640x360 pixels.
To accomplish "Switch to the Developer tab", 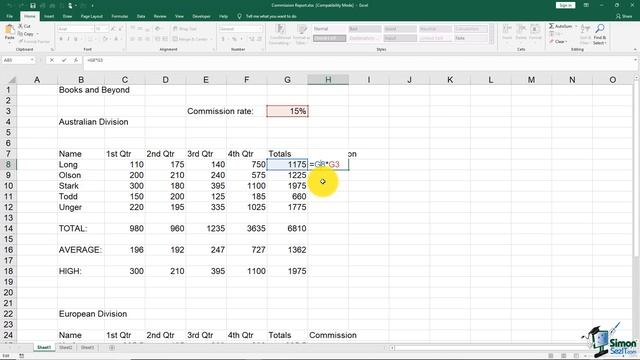I will click(x=201, y=16).
